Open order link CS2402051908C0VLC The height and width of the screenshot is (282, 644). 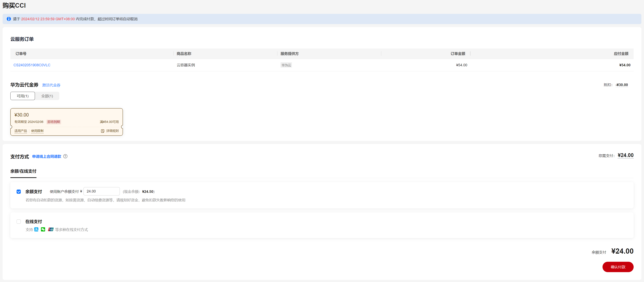pos(32,65)
